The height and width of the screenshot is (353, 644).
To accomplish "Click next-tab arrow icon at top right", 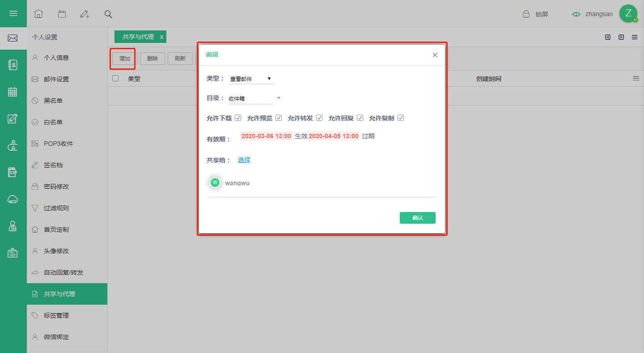I will [x=621, y=37].
